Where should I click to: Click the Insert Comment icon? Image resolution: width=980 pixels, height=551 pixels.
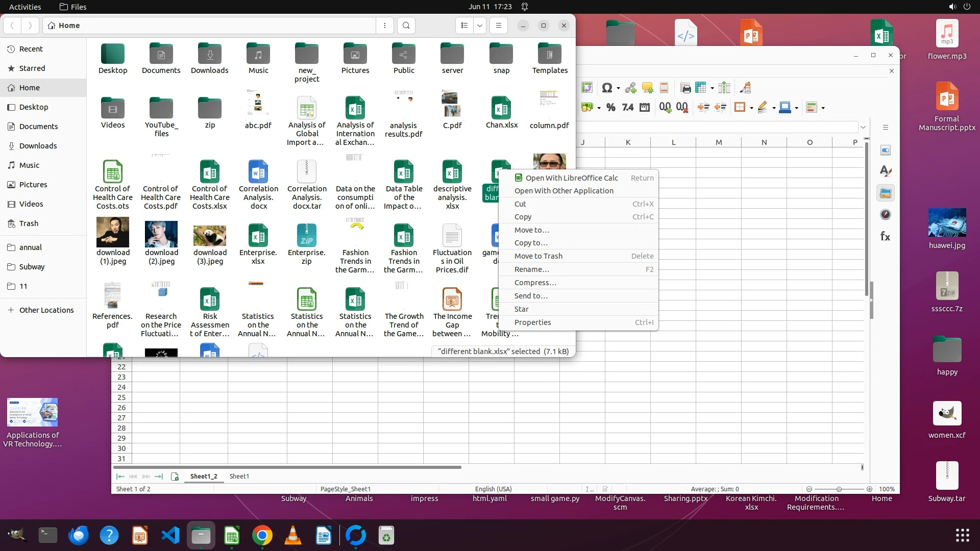(647, 88)
